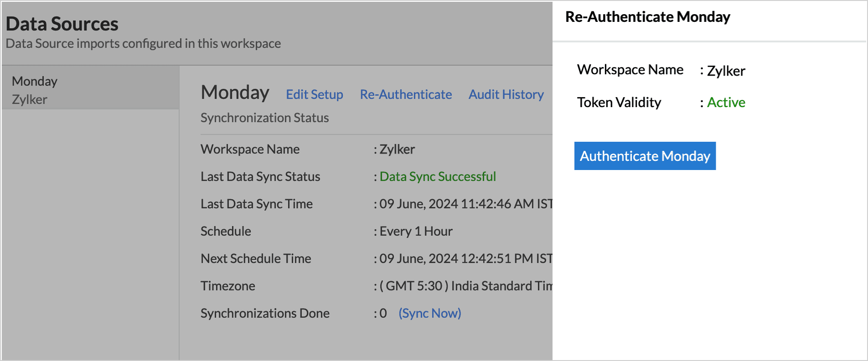This screenshot has height=361, width=868.
Task: Click the Every 1 Hour schedule value
Action: [x=416, y=231]
